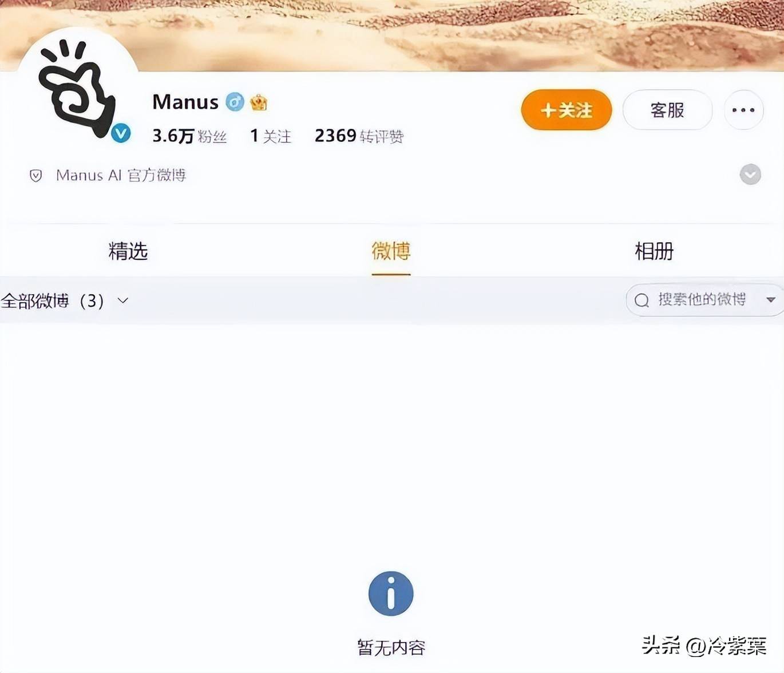Image resolution: width=784 pixels, height=673 pixels.
Task: Switch to the 相册 tab
Action: (x=654, y=251)
